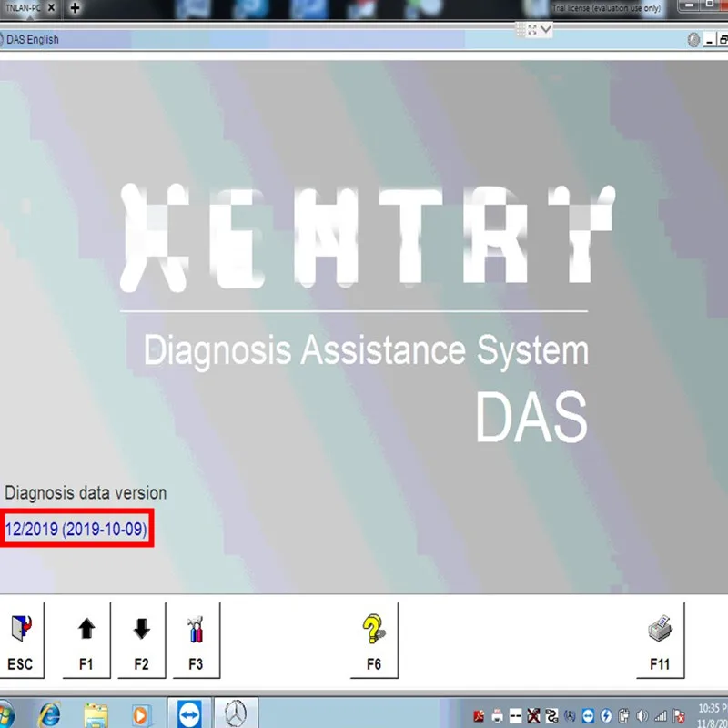
Task: Open the F3 tools button
Action: 196,641
